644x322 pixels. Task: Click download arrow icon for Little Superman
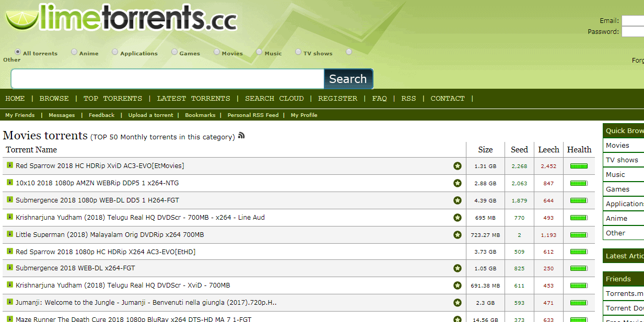tap(9, 234)
